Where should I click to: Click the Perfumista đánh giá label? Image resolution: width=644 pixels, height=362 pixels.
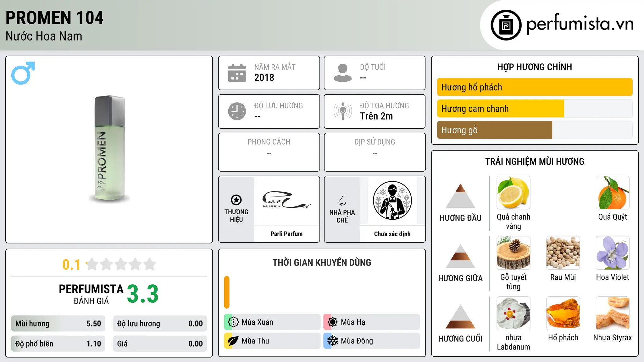pos(91,294)
